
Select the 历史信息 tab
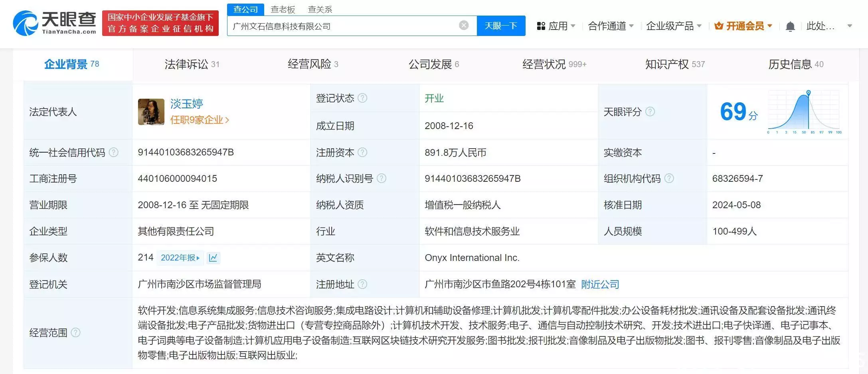point(796,64)
